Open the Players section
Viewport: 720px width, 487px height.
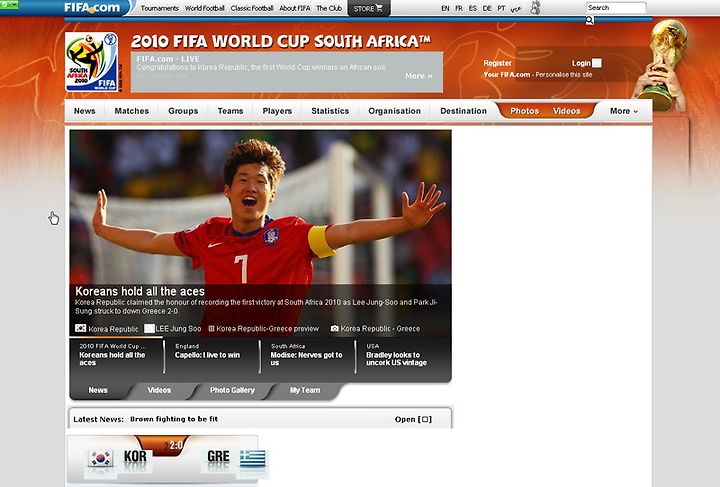(x=277, y=111)
